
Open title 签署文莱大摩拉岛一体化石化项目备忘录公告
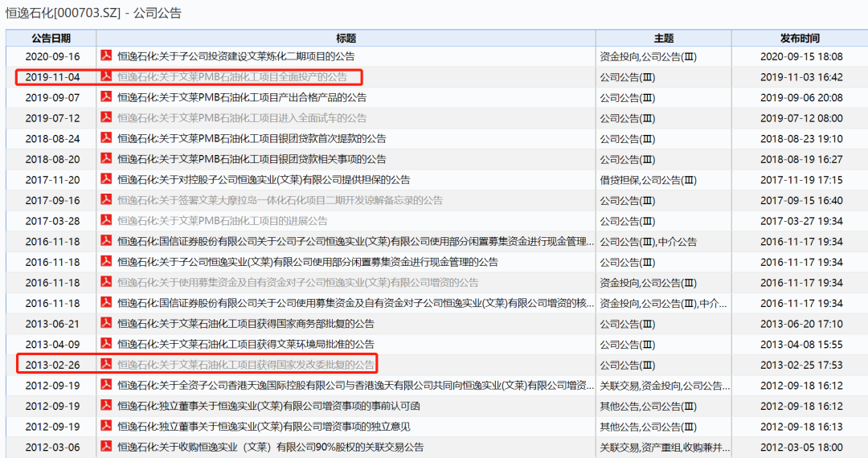[x=280, y=200]
